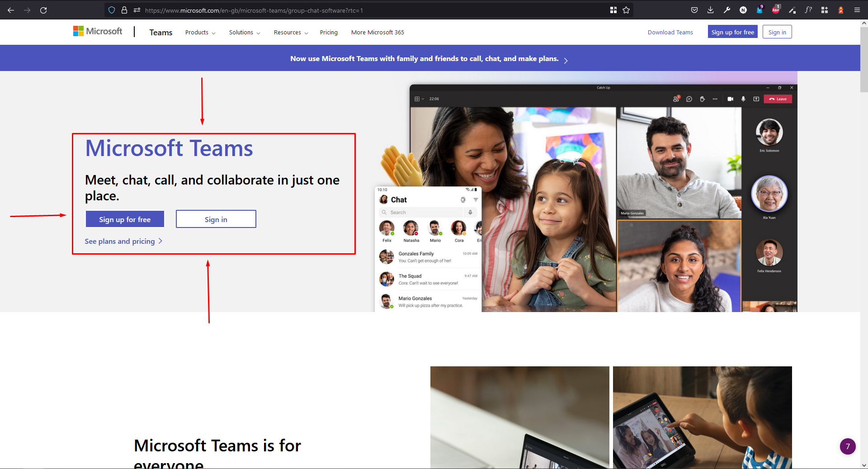Click the header Sign in button
The width and height of the screenshot is (868, 469).
coord(777,32)
